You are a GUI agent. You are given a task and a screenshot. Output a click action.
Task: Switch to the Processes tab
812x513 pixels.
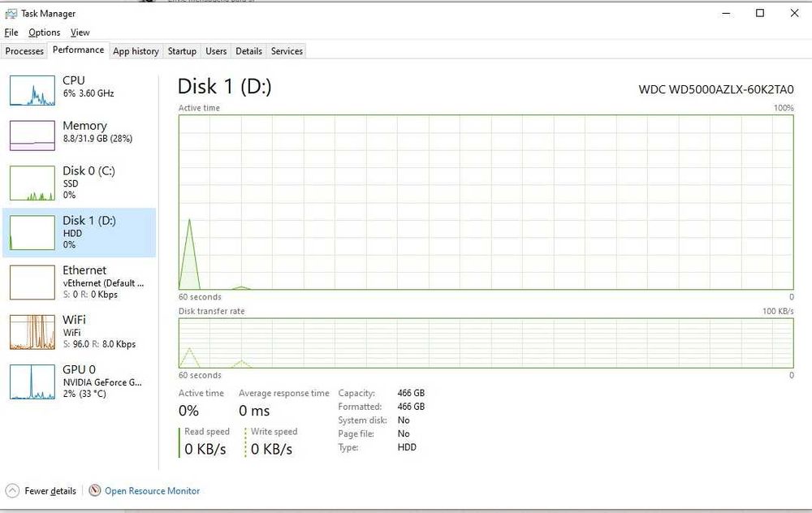[24, 51]
